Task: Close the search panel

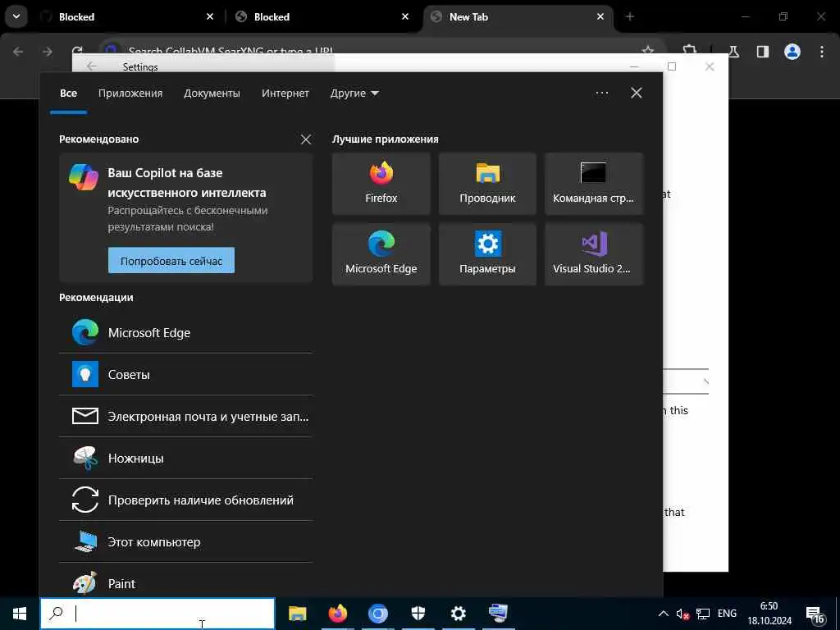Action: [637, 94]
